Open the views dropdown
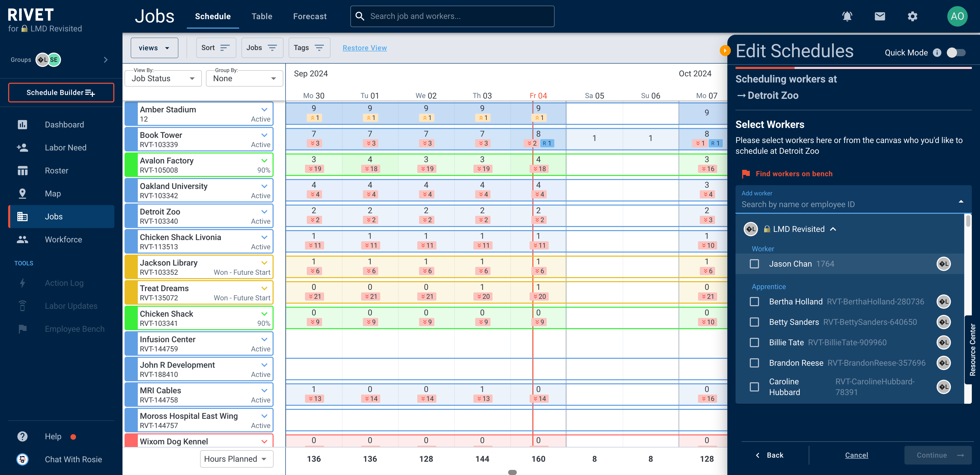The image size is (980, 475). 154,47
